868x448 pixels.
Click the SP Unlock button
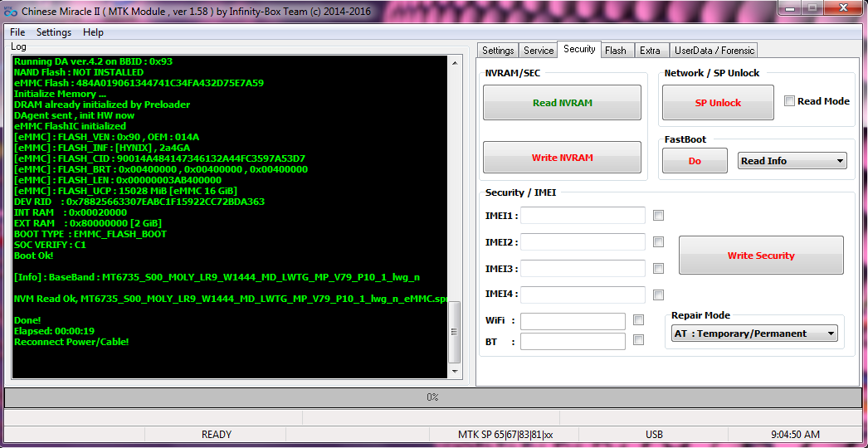718,102
